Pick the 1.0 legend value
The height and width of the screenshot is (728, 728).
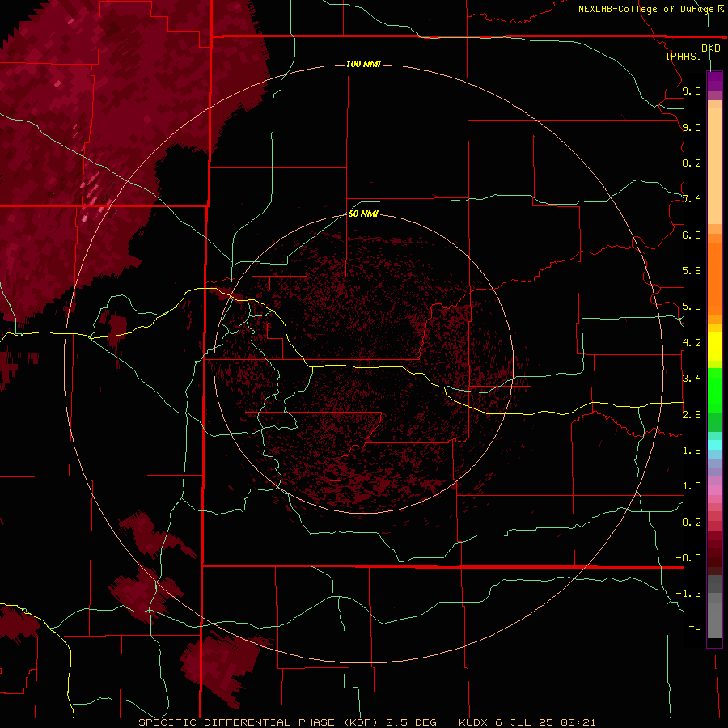(x=692, y=486)
